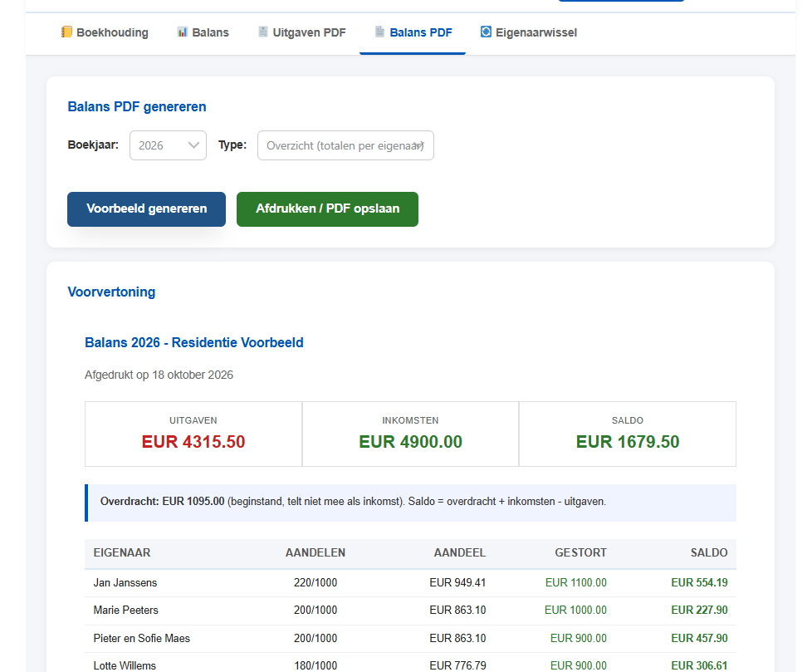
Task: Click the Voorbeeld genereren button
Action: [x=147, y=208]
